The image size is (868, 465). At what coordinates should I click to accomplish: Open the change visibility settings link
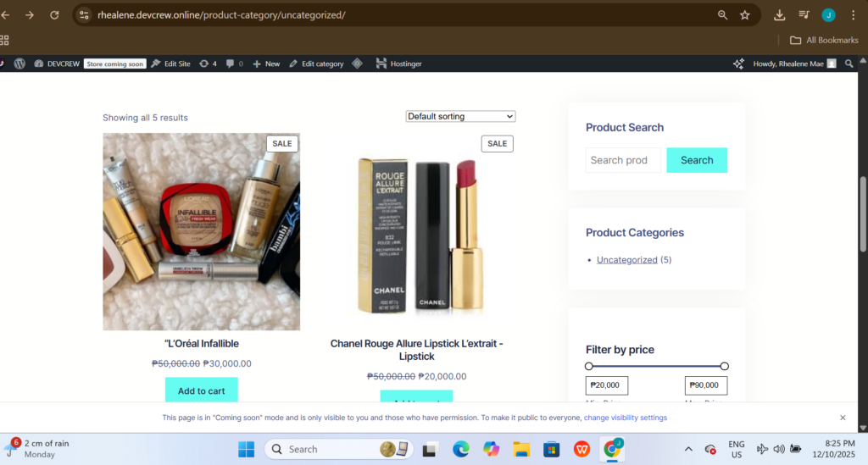(625, 418)
